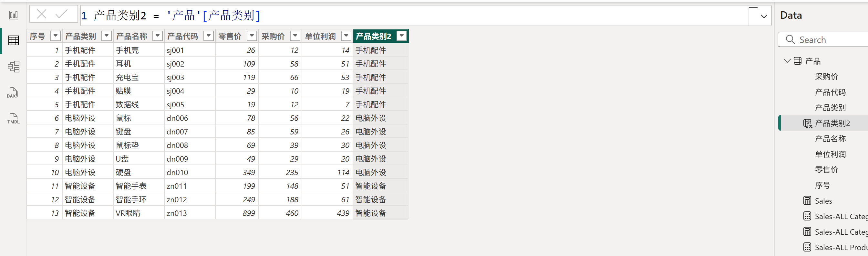Commit formula with checkmark icon
The height and width of the screenshot is (256, 868).
(62, 14)
